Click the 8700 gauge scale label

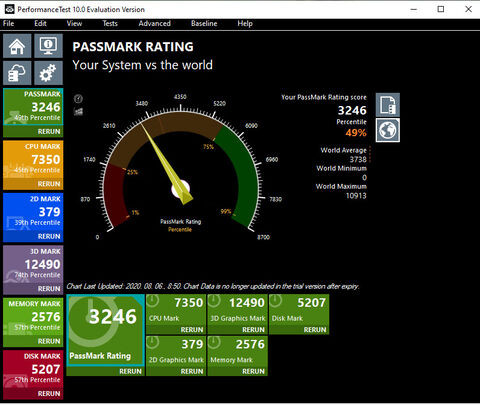[x=263, y=237]
